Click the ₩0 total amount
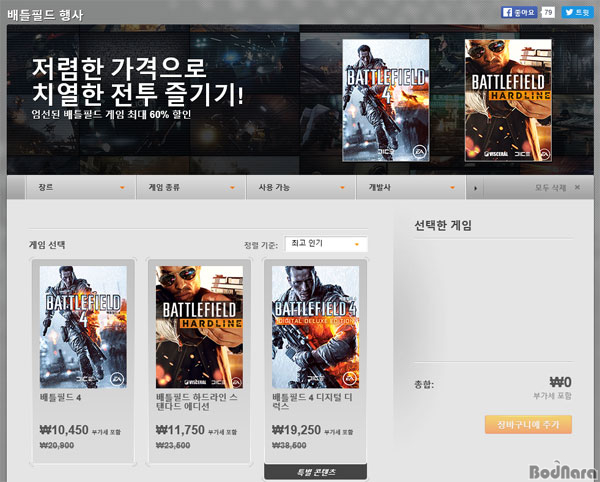The width and height of the screenshot is (600, 482). [561, 382]
